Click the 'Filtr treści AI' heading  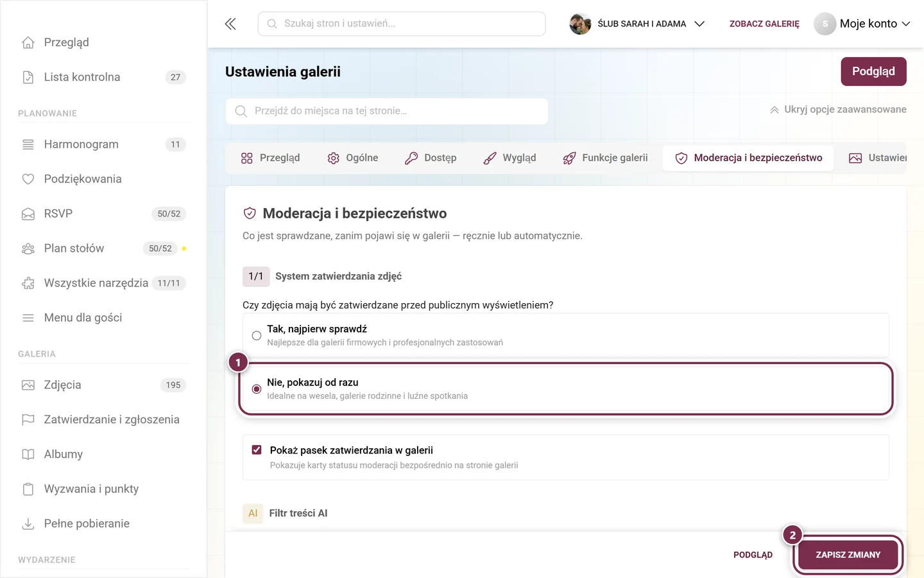click(x=298, y=513)
